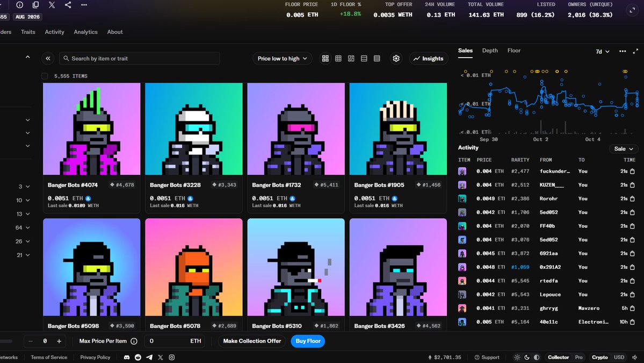Switch to dense small grid view
Image resolution: width=644 pixels, height=363 pixels.
click(338, 59)
